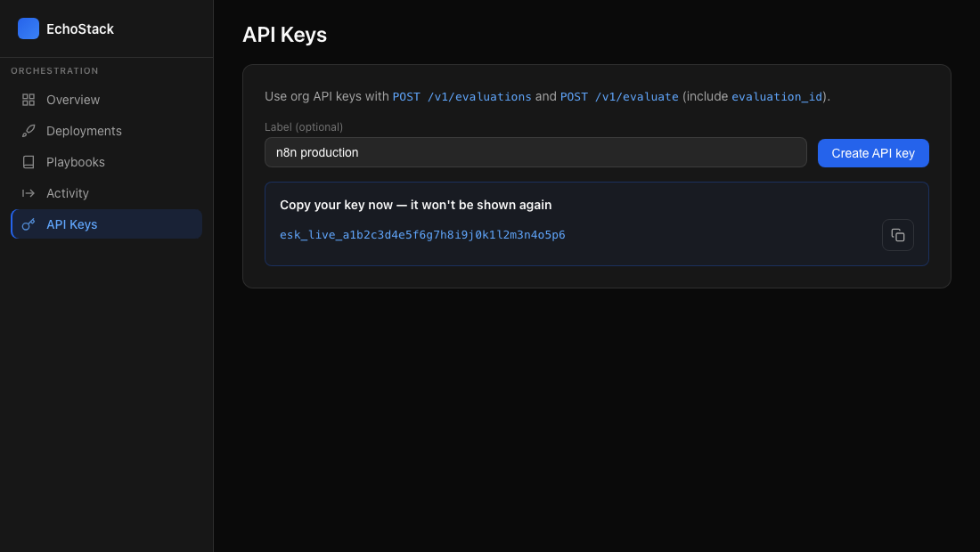Click the Deployments rocket icon
Viewport: 980px width, 552px height.
(x=29, y=131)
